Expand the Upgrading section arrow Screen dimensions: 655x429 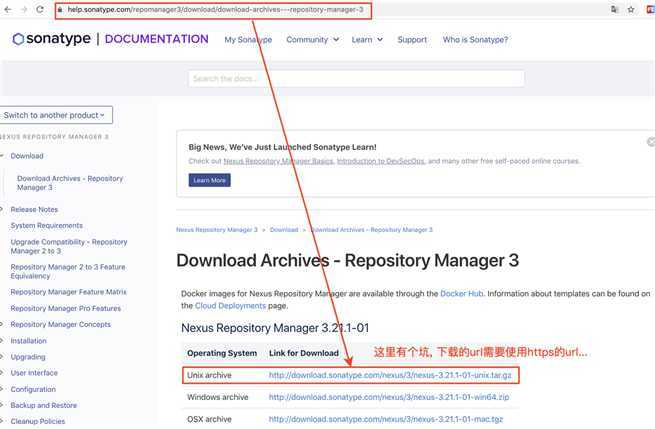(x=2, y=357)
